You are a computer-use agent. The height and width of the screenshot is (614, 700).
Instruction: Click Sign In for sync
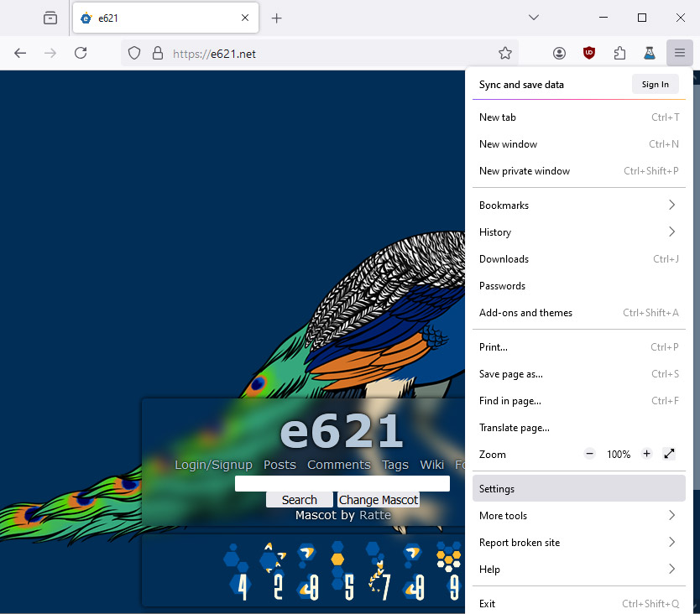(x=655, y=85)
